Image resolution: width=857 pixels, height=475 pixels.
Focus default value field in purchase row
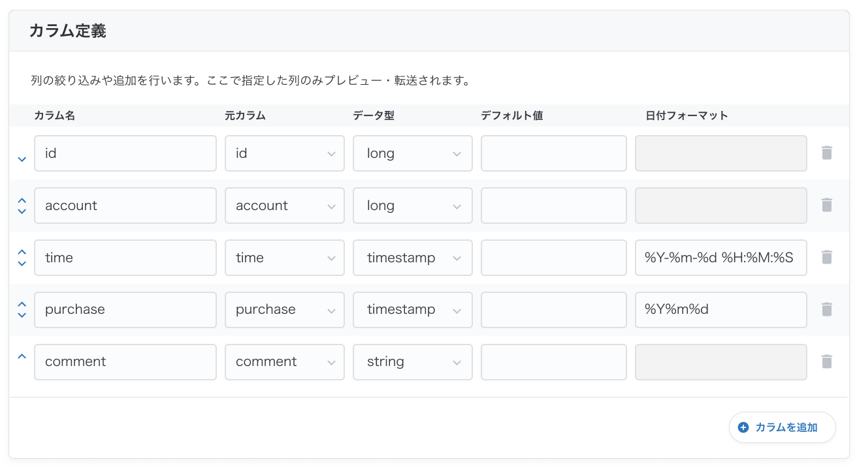point(554,310)
